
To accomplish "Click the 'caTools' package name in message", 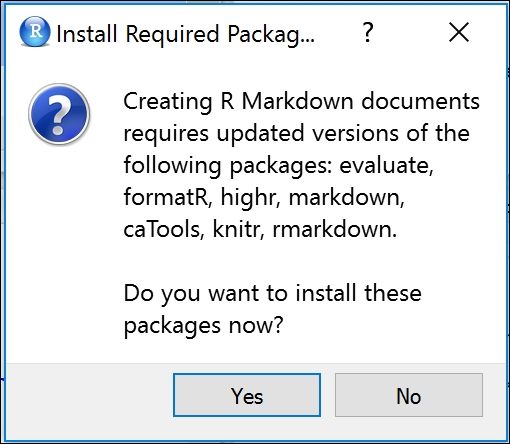I will pos(164,229).
